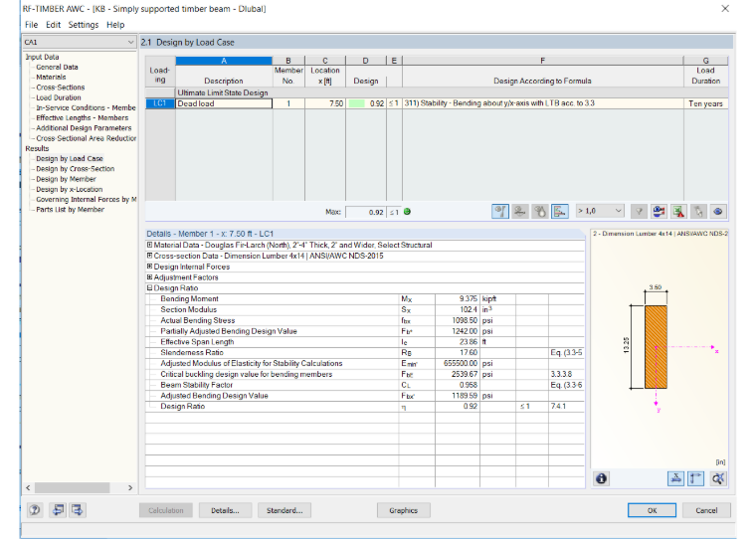Select Design by Cross-Section in the tree

76,169
